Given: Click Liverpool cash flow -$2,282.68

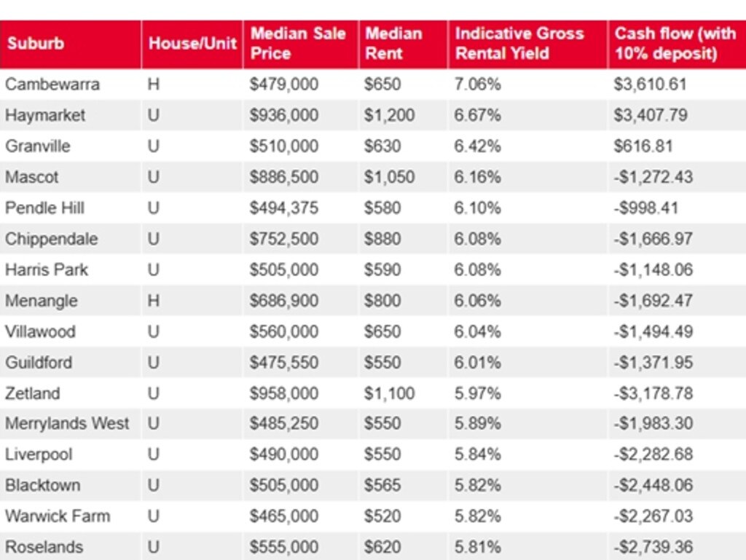Looking at the screenshot, I should (653, 454).
